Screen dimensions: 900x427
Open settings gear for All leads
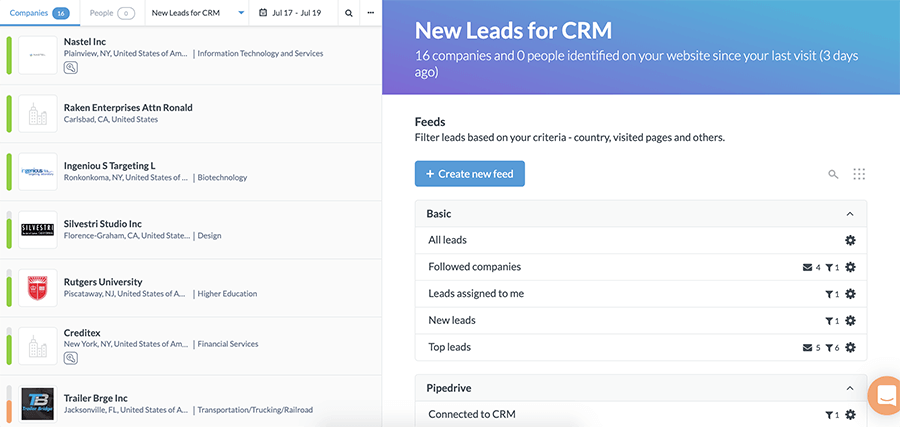pos(850,240)
